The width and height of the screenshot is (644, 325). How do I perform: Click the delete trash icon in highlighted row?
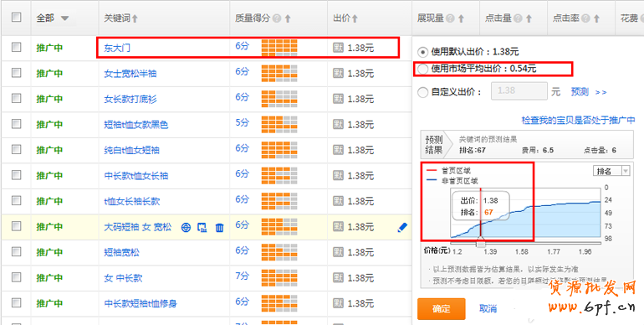220,227
